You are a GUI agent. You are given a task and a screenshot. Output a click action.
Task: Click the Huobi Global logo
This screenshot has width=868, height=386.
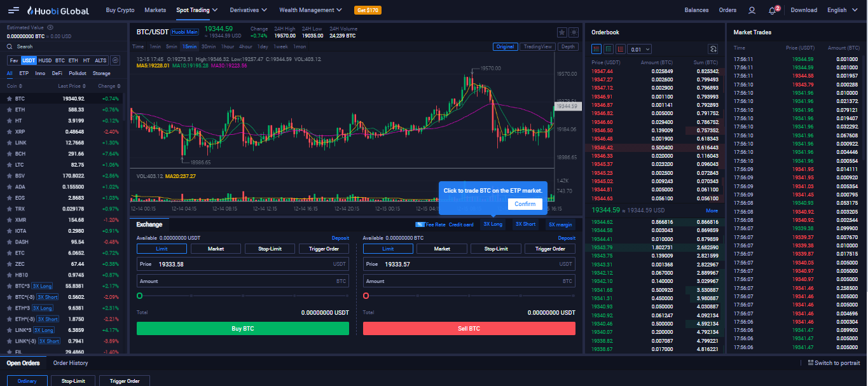click(58, 10)
